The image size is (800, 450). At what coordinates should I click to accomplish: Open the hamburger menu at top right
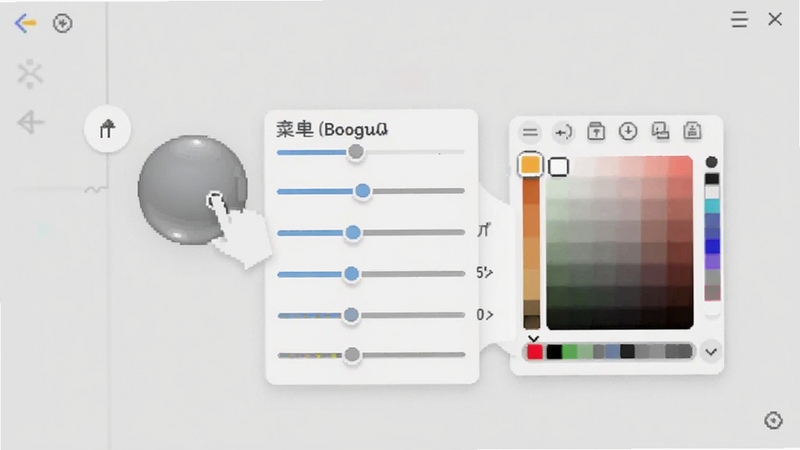coord(739,20)
